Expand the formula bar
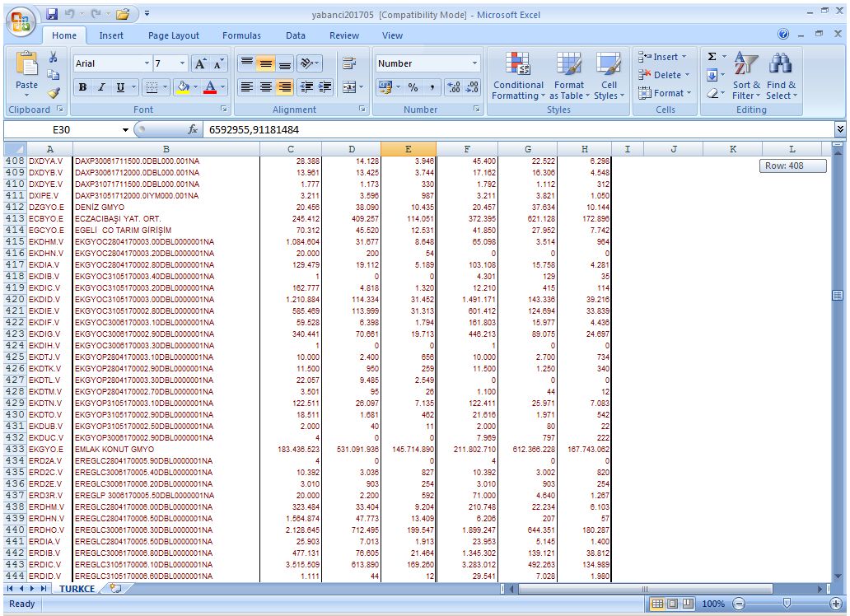The image size is (850, 616). [x=839, y=129]
